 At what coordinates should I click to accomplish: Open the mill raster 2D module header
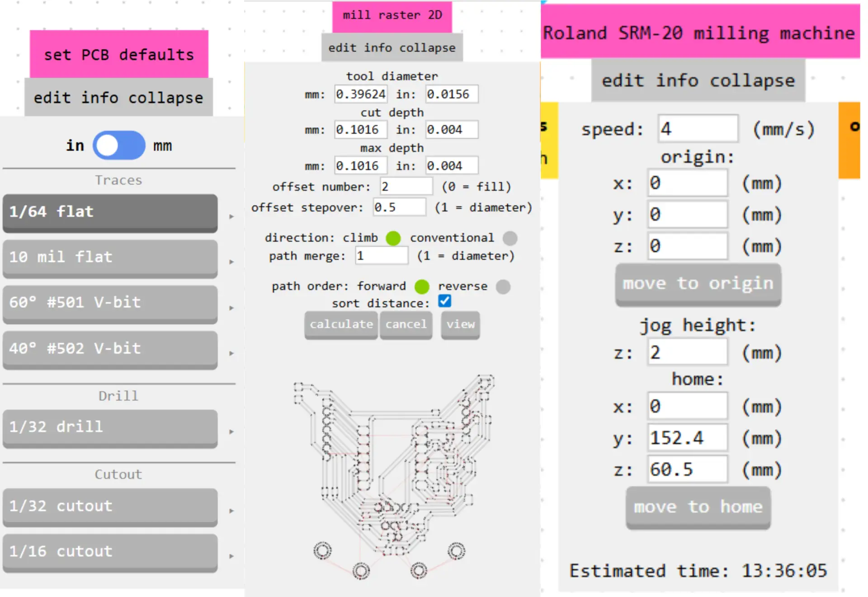pyautogui.click(x=392, y=16)
